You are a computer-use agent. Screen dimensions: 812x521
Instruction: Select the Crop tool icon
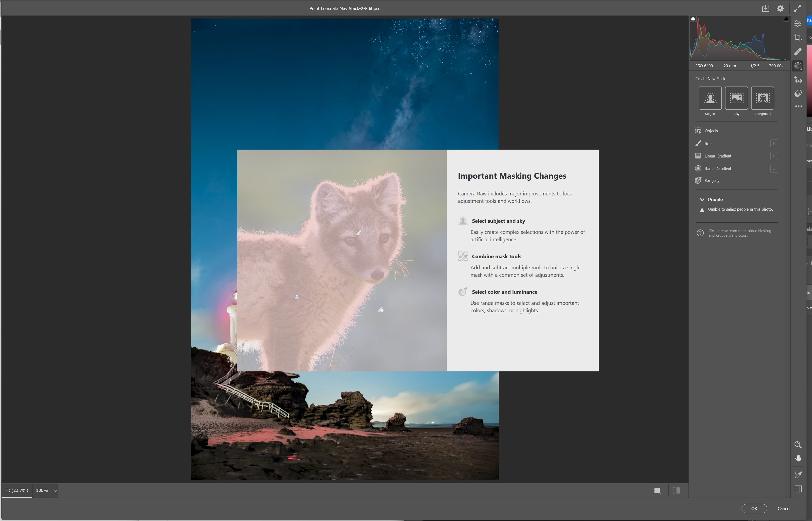[x=798, y=38]
